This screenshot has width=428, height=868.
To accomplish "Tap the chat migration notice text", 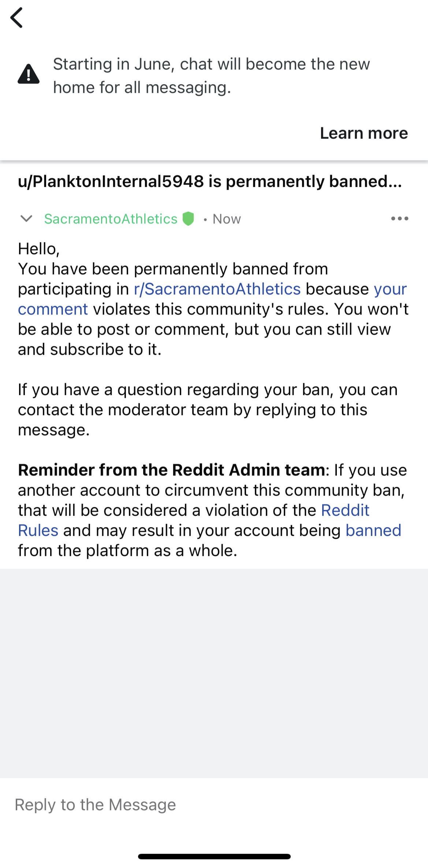I will click(x=211, y=76).
